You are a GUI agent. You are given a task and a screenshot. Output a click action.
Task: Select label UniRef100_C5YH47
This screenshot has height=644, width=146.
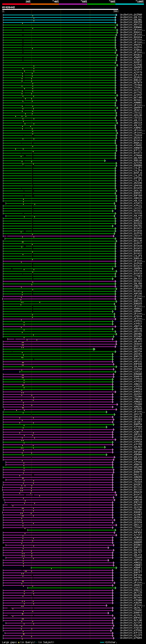[x=131, y=527]
